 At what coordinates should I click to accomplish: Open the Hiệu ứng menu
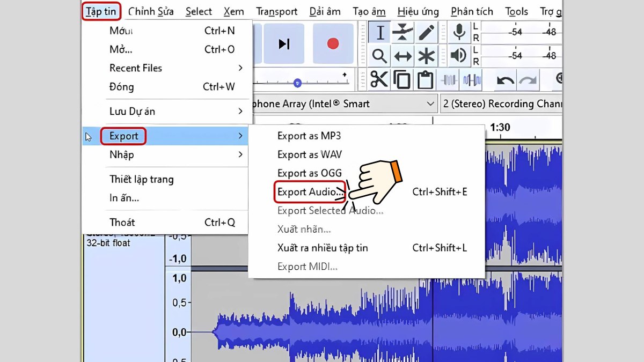418,11
